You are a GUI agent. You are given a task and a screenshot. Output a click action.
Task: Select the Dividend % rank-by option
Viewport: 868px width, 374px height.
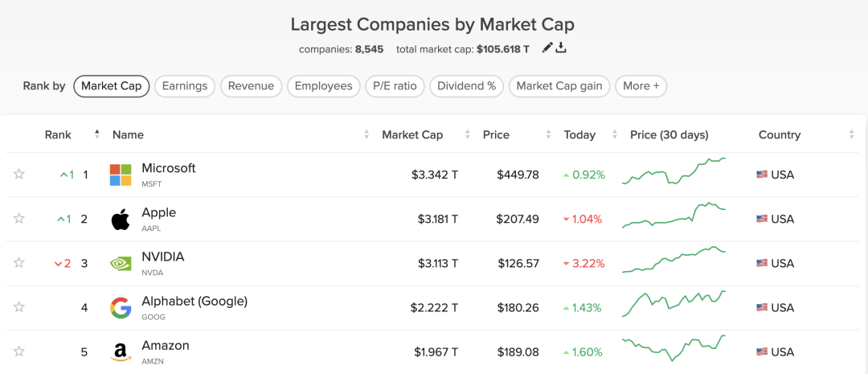tap(467, 86)
